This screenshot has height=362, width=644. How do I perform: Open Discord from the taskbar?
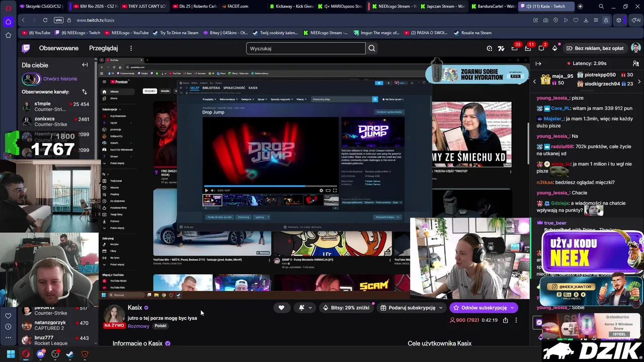tap(41, 354)
